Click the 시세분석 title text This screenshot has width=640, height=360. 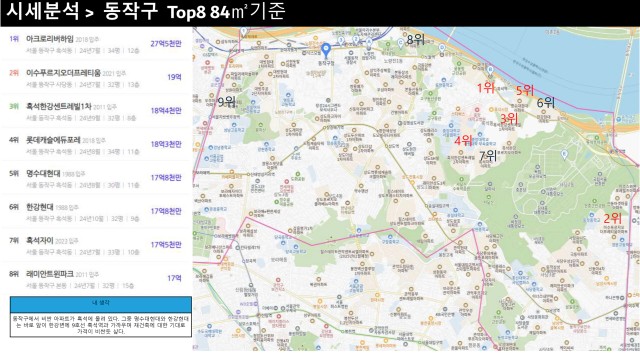tap(42, 11)
